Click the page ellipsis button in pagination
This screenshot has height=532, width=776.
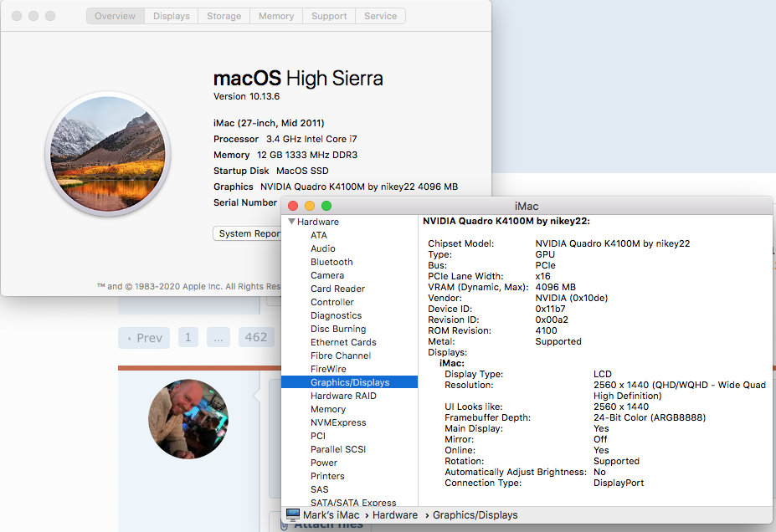click(218, 337)
